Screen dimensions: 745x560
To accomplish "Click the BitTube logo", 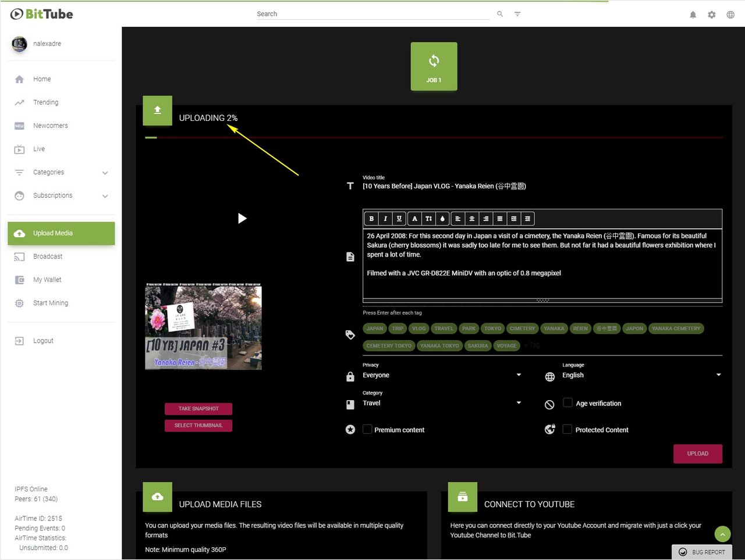I will (x=42, y=14).
